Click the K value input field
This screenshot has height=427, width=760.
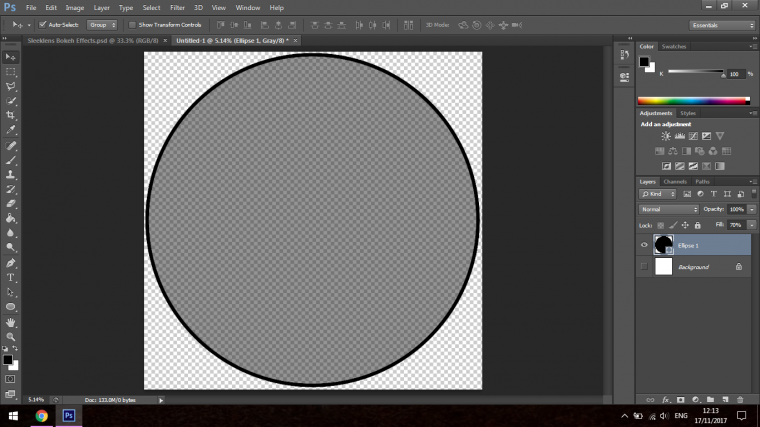coord(735,74)
